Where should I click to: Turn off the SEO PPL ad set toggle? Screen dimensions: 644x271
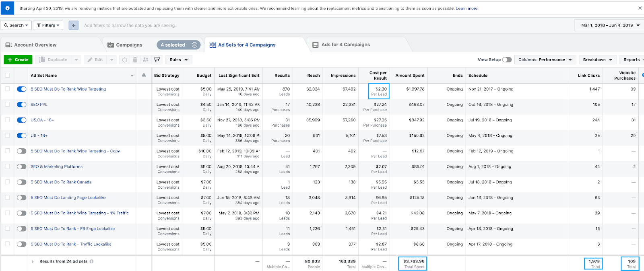22,105
